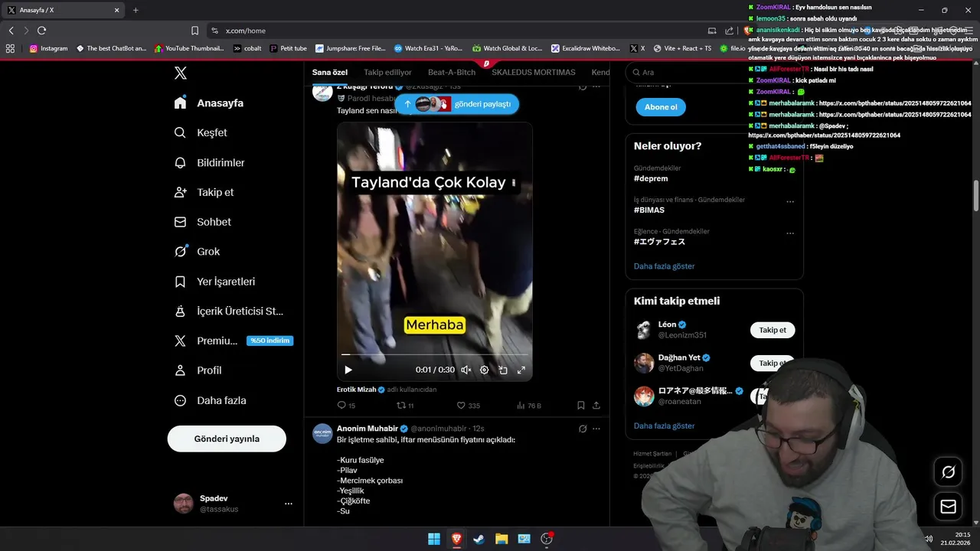This screenshot has width=980, height=551.
Task: Show more trends under Neler oluyor
Action: click(665, 266)
